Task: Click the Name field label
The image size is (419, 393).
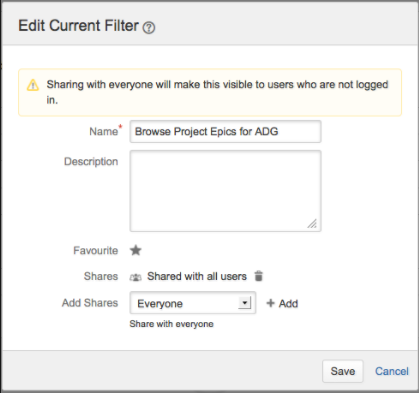Action: pyautogui.click(x=104, y=131)
